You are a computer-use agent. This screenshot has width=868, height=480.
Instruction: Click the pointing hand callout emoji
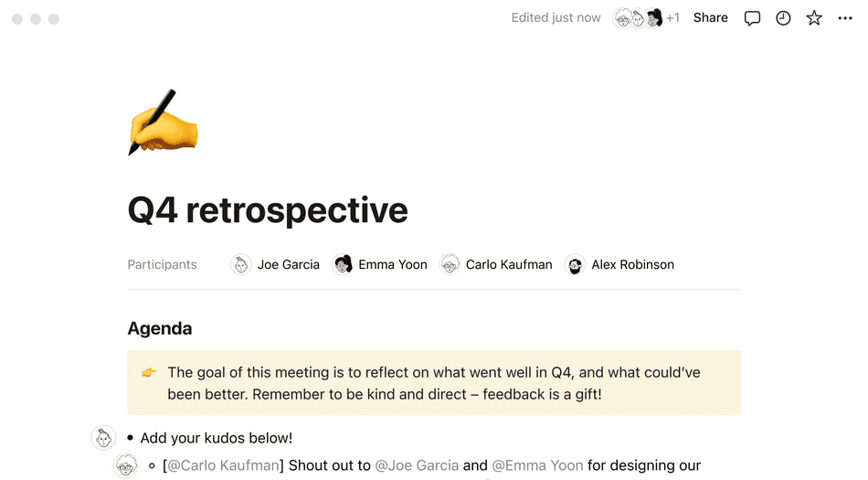click(x=149, y=373)
